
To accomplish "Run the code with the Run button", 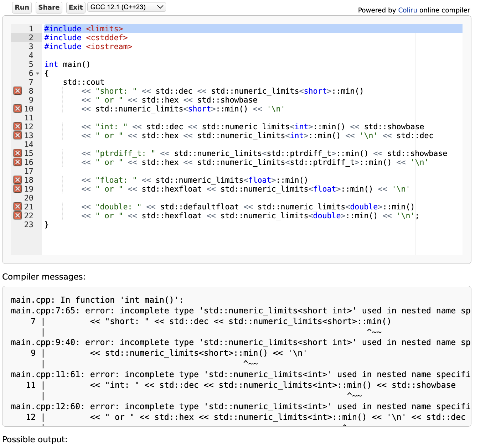I will click(22, 7).
